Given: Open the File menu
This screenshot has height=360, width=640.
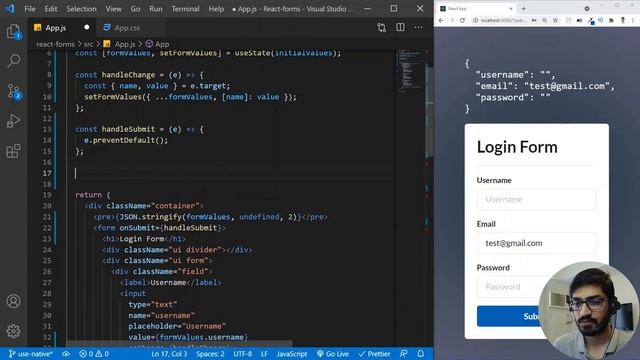Looking at the screenshot, I should pos(30,9).
